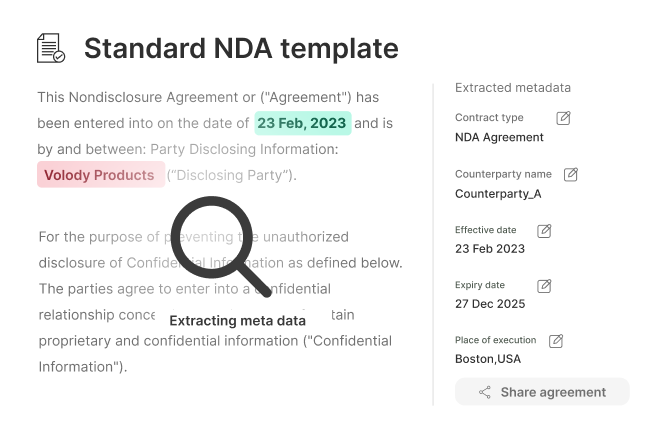Click the Extracted metadata heading
666x437 pixels.
point(513,87)
